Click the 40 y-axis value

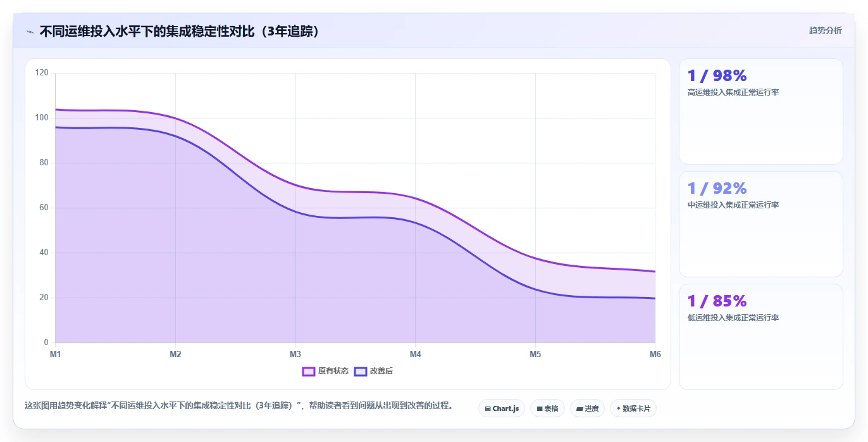tap(44, 253)
